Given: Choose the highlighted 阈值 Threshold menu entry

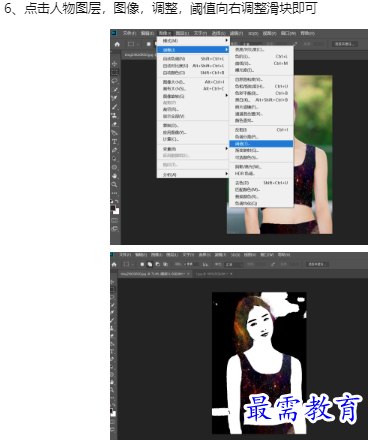Looking at the screenshot, I should 261,144.
